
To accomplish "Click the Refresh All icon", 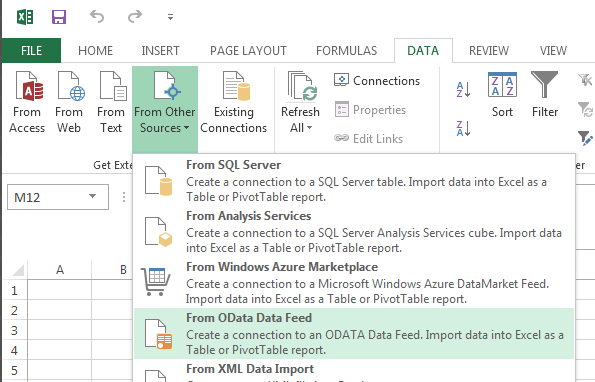I will 302,86.
